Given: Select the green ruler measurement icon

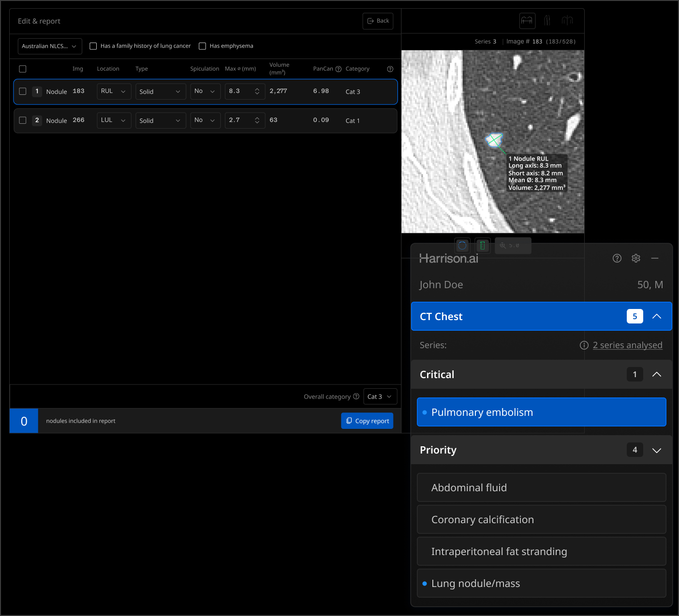Looking at the screenshot, I should pyautogui.click(x=482, y=245).
